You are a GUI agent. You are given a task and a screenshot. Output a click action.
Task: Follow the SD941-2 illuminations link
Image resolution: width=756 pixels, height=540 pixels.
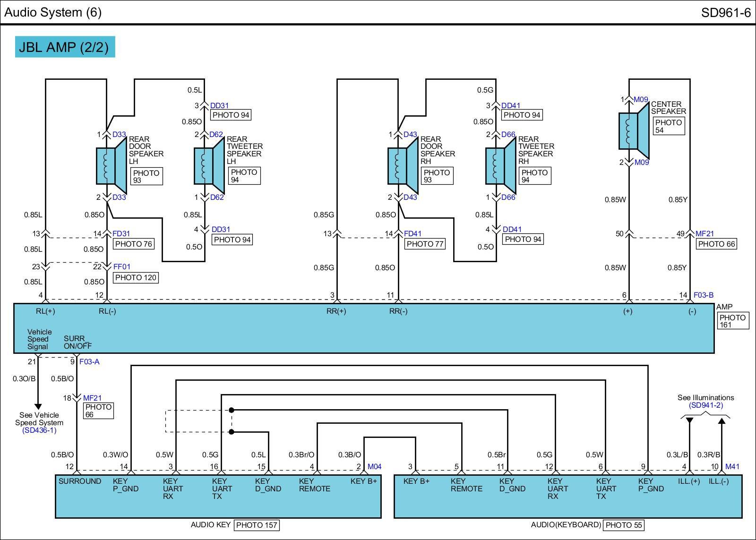[x=706, y=405]
